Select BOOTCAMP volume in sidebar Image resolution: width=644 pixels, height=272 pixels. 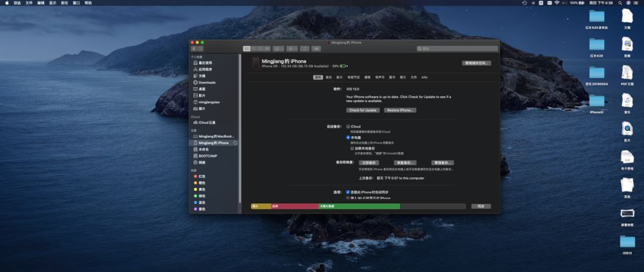click(208, 156)
